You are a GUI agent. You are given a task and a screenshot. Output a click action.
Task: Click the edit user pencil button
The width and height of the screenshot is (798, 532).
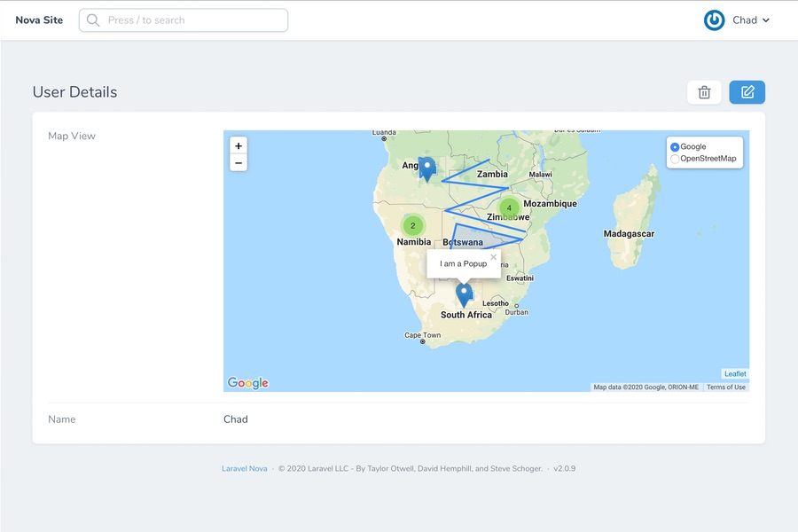pos(747,92)
